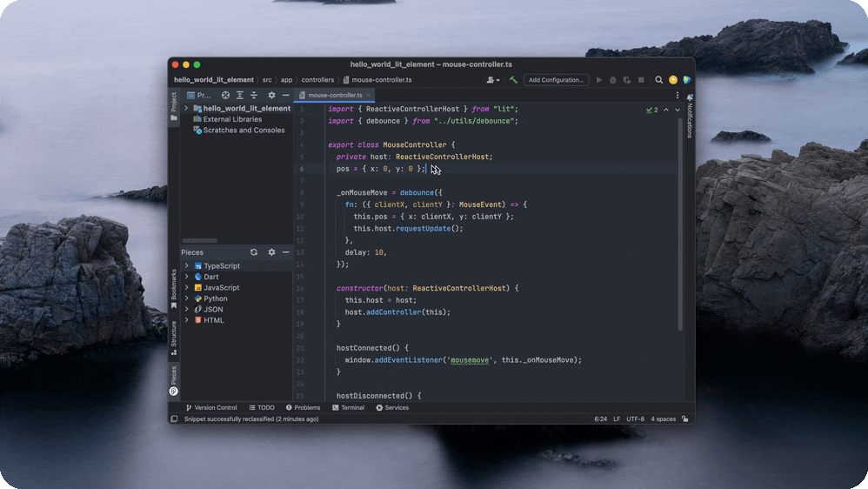Screen dimensions: 868x489
Task: Refresh the Pieces snippet list
Action: click(x=254, y=252)
